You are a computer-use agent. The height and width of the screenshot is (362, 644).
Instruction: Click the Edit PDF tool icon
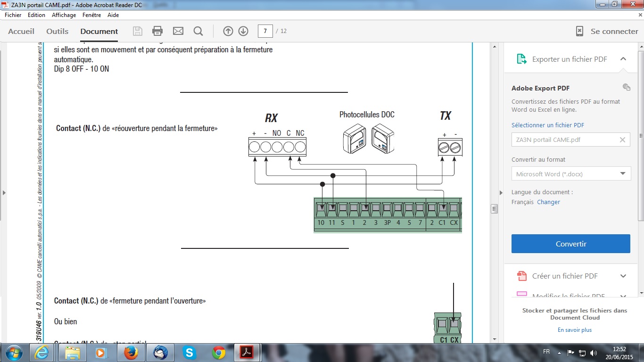click(x=521, y=295)
